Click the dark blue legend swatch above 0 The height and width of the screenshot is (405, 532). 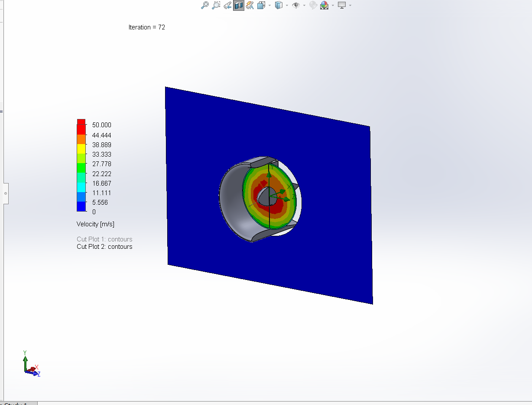coord(81,207)
